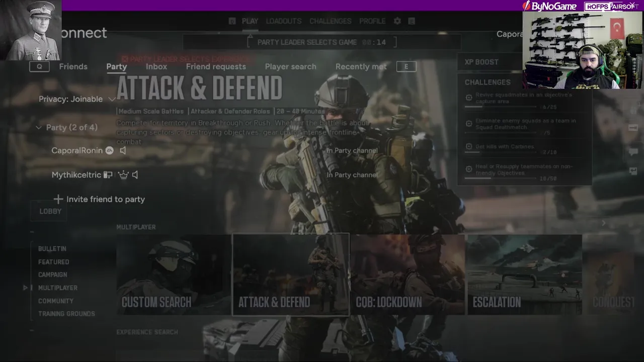Select PLAY in the top menu

(250, 21)
